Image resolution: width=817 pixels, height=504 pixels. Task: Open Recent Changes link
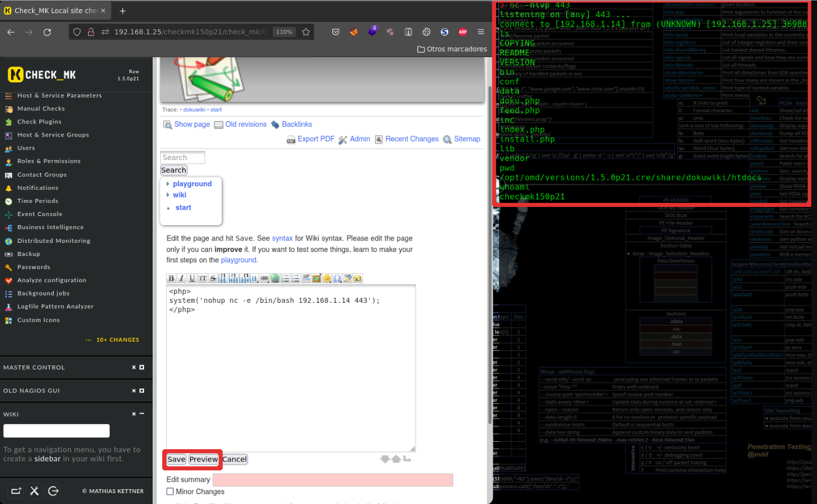pos(412,139)
